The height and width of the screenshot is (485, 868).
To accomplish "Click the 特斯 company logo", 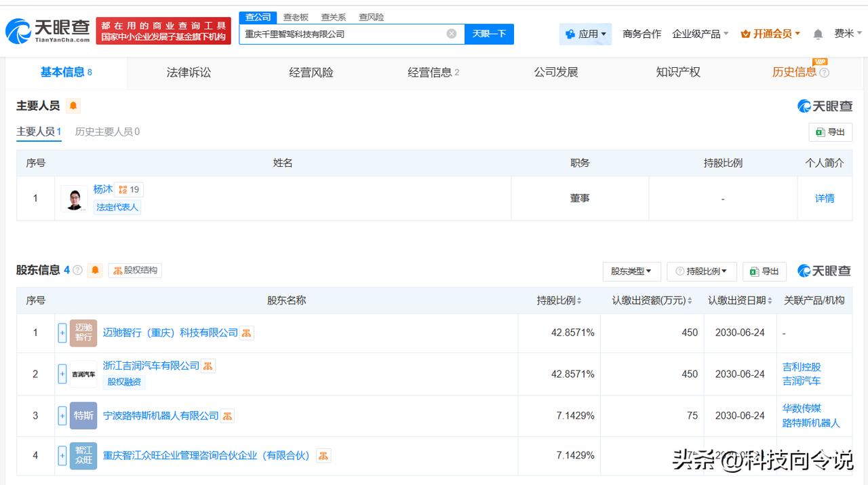I will click(x=83, y=415).
